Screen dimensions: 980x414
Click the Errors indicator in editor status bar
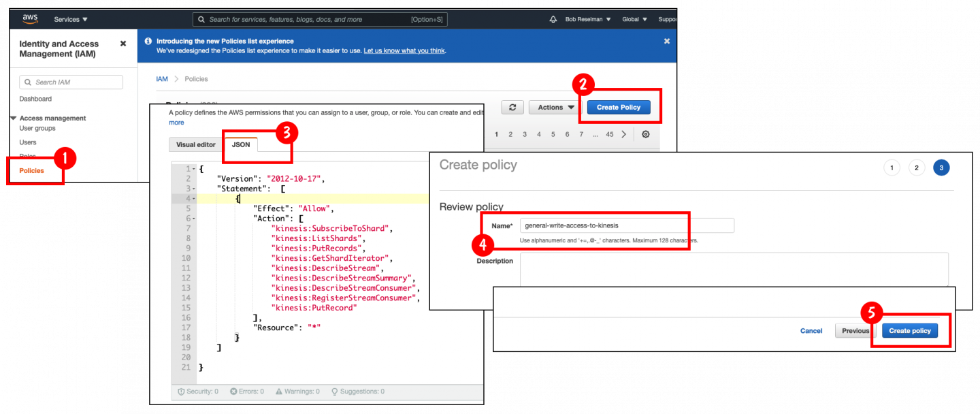(247, 392)
